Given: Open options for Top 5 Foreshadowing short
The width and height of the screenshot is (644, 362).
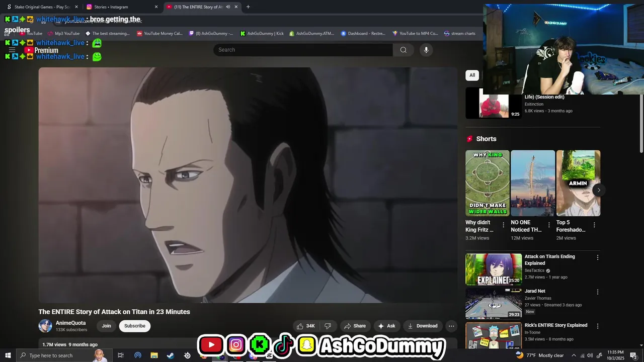Looking at the screenshot, I should point(594,225).
